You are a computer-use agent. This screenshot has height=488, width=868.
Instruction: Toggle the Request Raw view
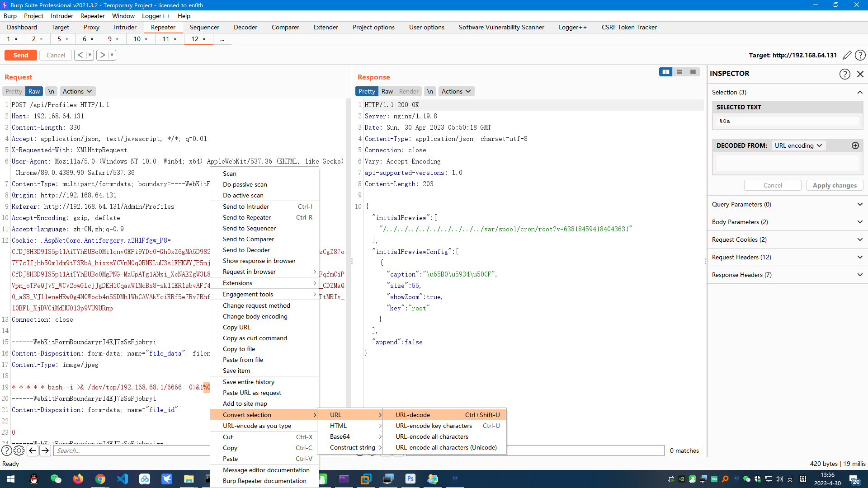(x=34, y=91)
